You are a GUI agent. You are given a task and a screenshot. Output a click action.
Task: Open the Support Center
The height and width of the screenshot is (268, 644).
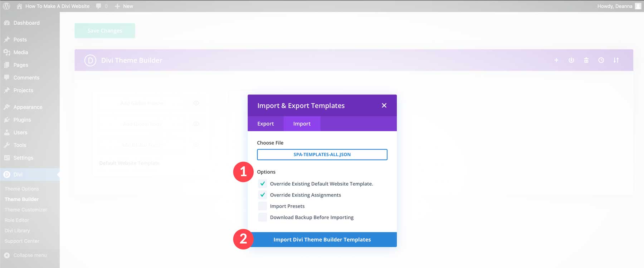tap(22, 241)
